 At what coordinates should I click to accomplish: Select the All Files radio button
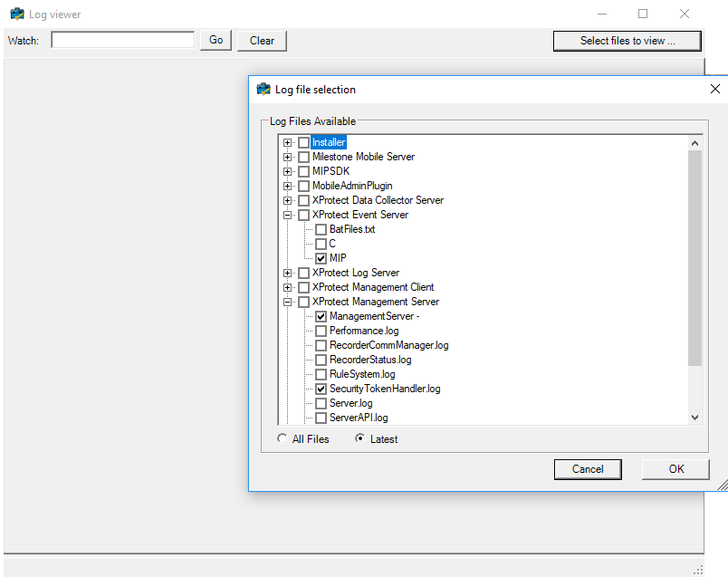(282, 438)
